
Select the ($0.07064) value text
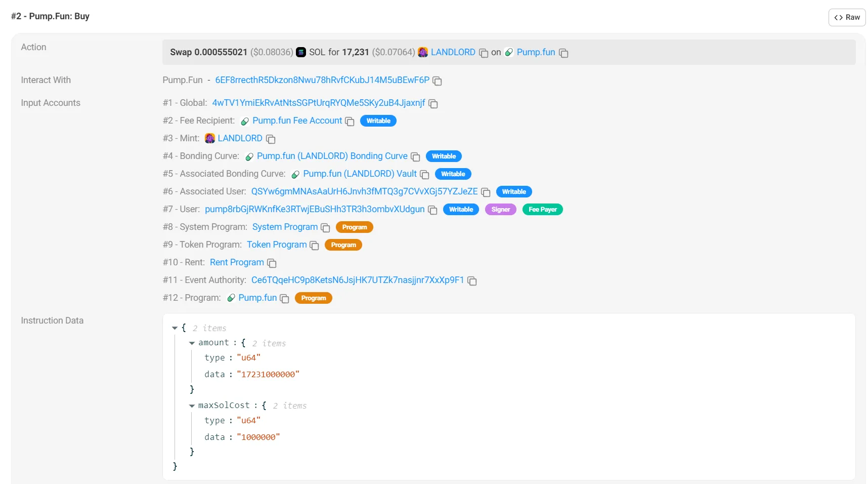point(394,52)
